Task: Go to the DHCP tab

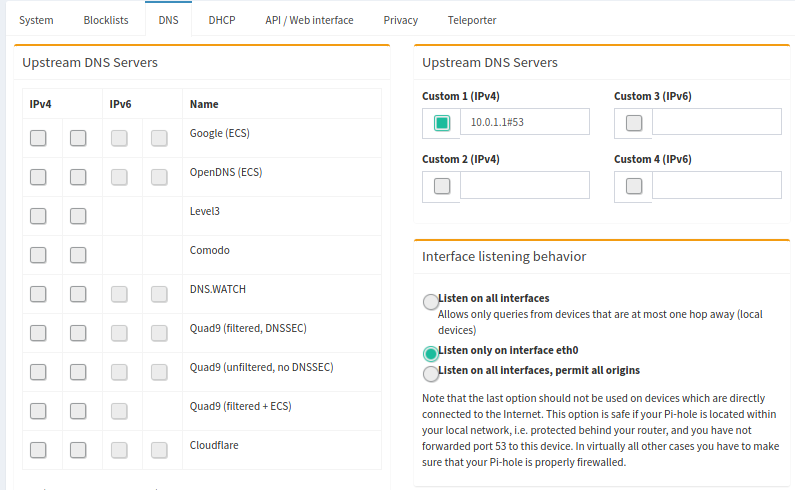Action: pyautogui.click(x=221, y=20)
